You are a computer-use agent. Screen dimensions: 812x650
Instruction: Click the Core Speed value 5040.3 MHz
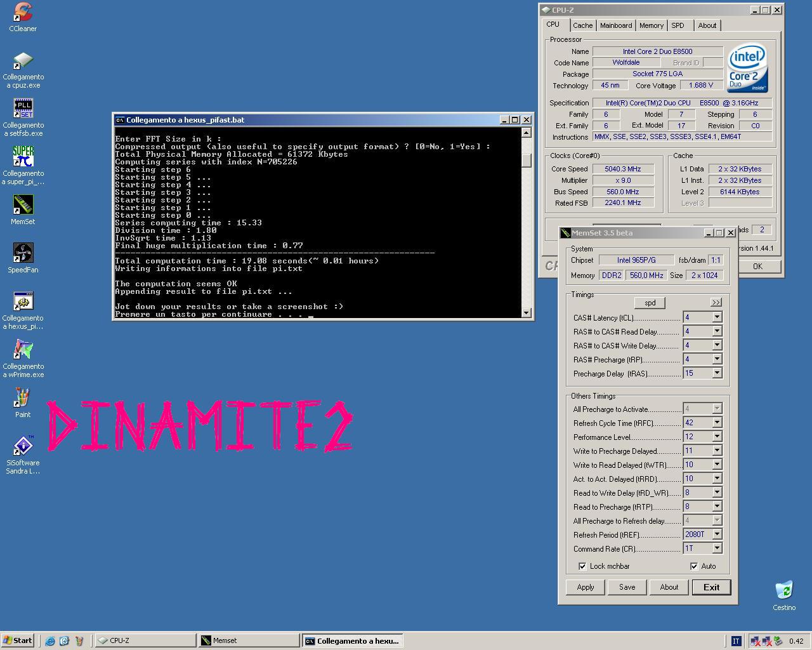tap(623, 169)
